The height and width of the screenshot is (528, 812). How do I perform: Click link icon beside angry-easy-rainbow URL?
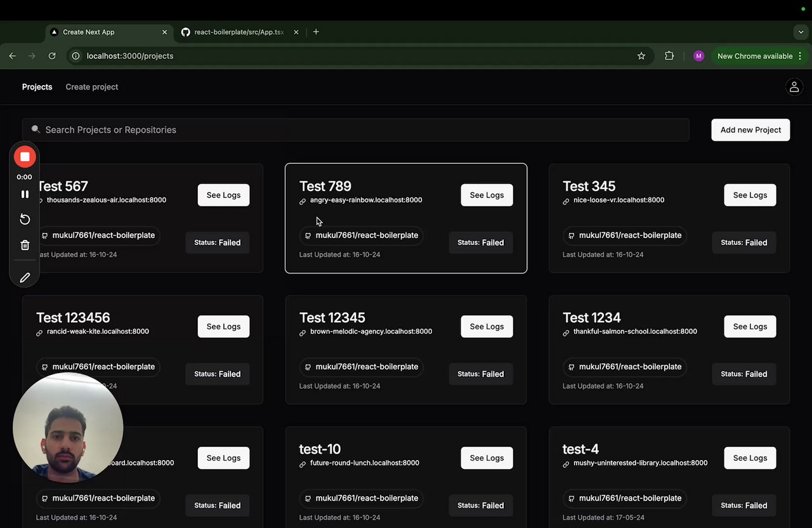303,201
